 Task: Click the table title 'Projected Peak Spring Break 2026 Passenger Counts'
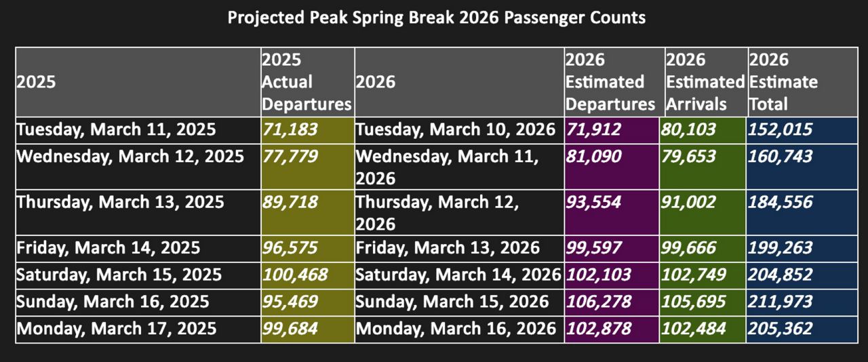[436, 18]
